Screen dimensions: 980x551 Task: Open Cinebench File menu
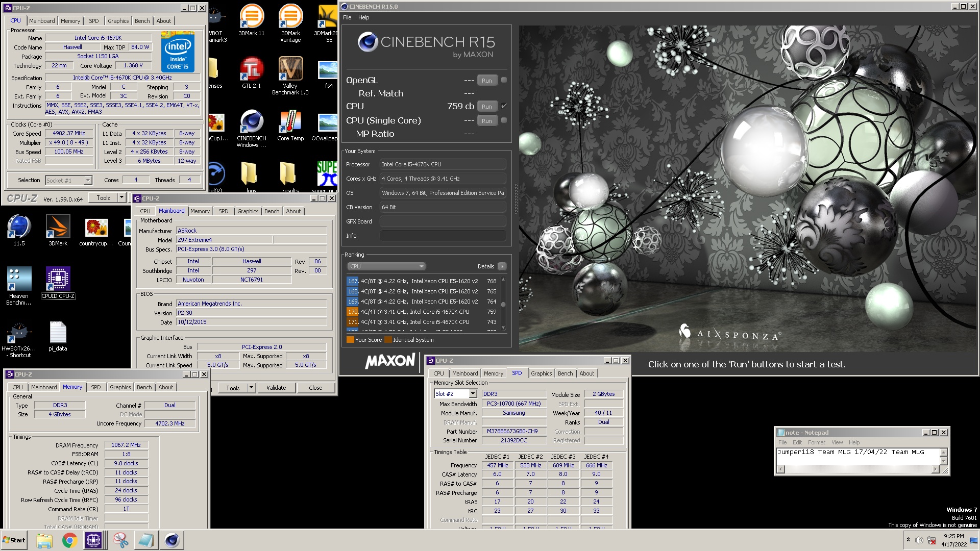pos(347,17)
